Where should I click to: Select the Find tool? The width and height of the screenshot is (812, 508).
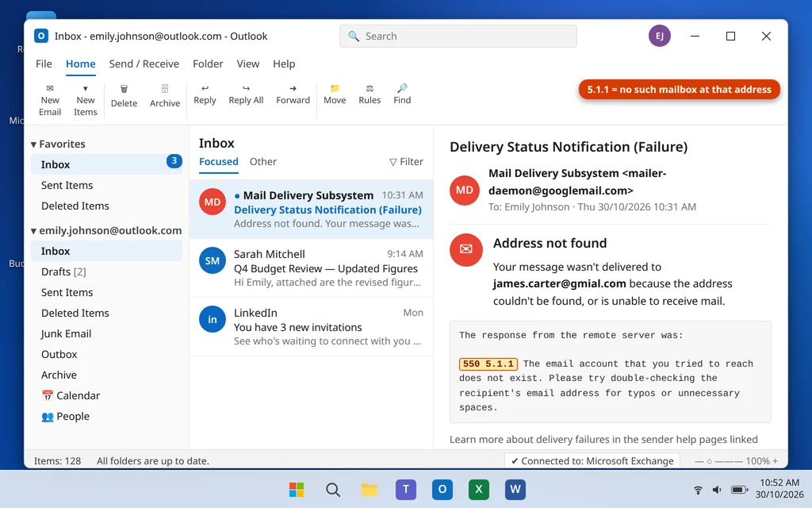pos(402,94)
